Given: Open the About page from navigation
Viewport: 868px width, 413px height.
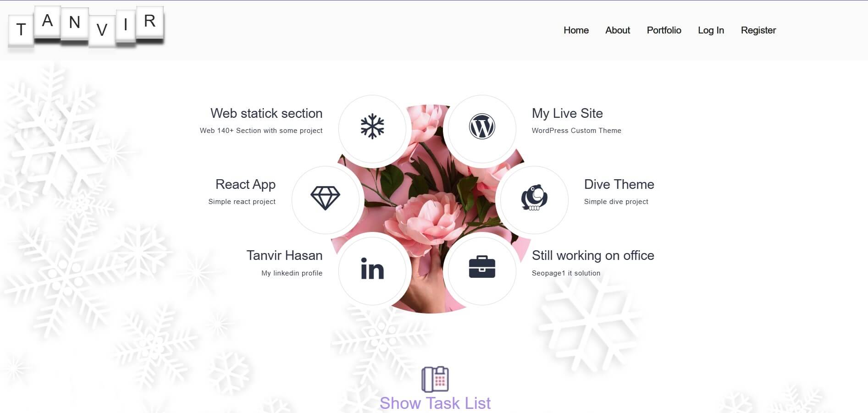Looking at the screenshot, I should click(618, 30).
